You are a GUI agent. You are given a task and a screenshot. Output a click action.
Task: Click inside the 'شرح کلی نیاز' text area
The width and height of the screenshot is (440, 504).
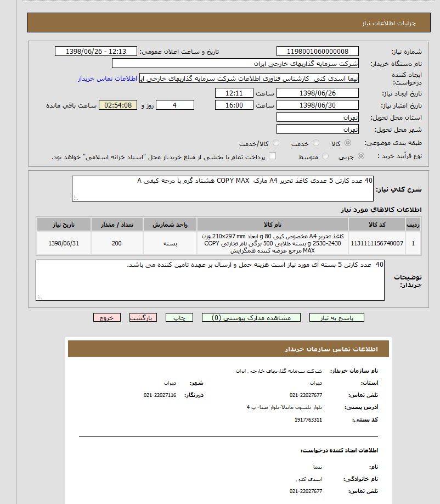pyautogui.click(x=223, y=189)
